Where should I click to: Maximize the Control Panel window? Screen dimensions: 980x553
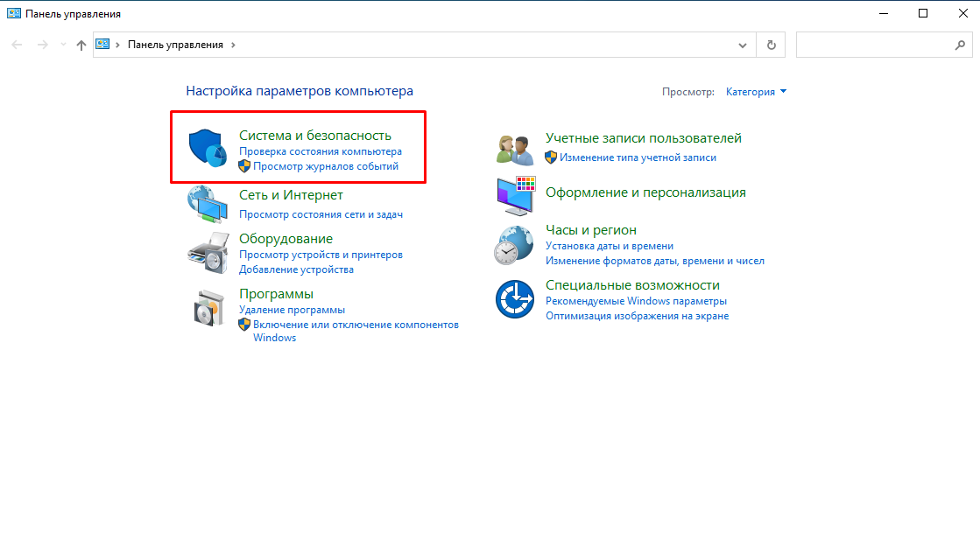[923, 14]
